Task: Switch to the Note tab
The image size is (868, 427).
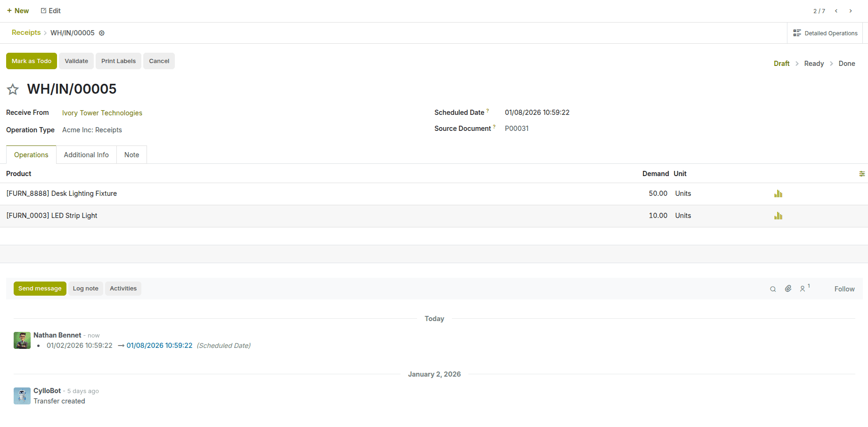Action: 131,155
